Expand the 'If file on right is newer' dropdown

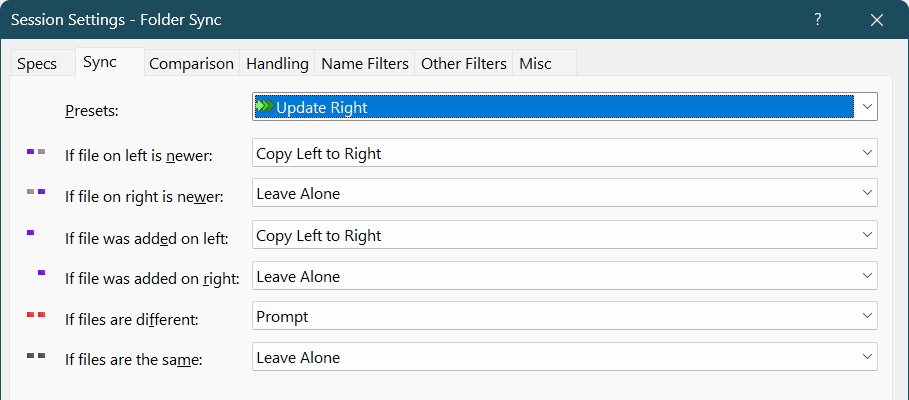coord(865,193)
